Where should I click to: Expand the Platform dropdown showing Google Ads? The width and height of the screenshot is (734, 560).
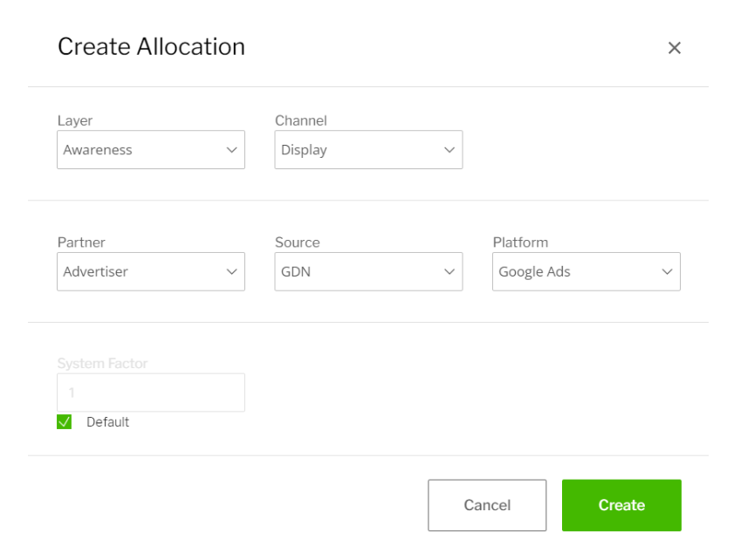(x=576, y=272)
